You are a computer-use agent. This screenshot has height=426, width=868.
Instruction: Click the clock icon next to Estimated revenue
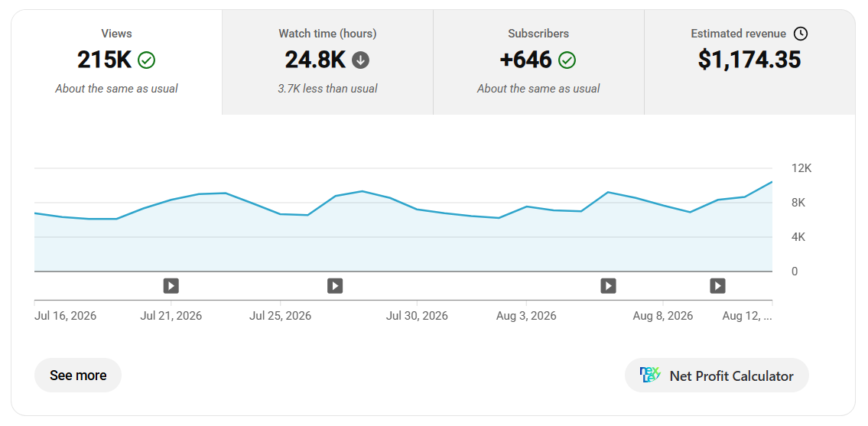point(801,34)
